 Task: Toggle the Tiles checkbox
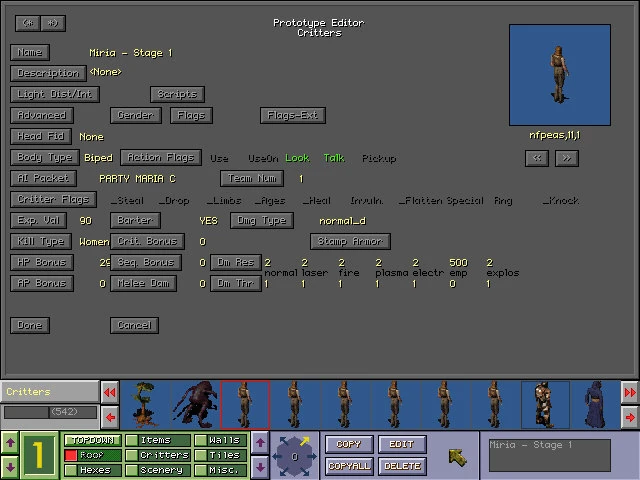pos(200,455)
